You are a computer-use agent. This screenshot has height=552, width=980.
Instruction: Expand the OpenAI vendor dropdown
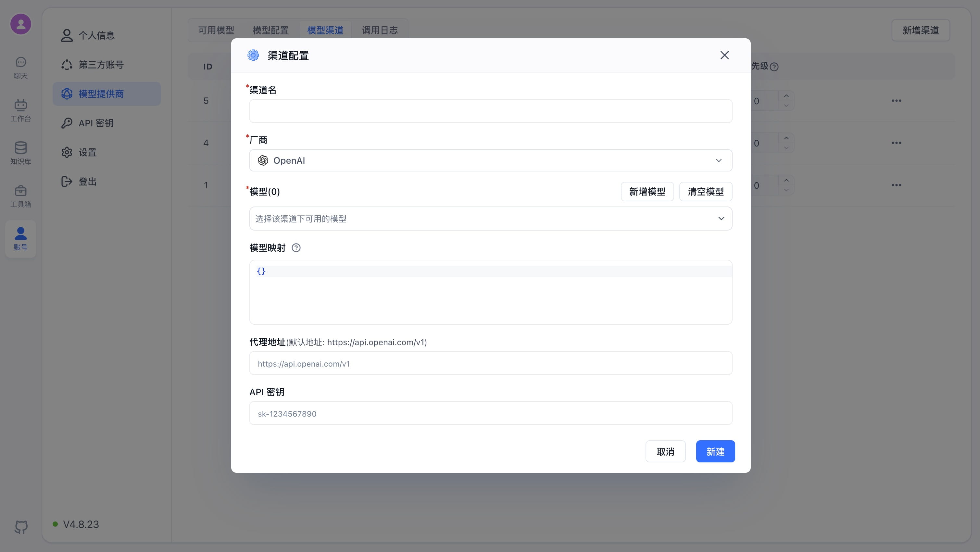(490, 160)
